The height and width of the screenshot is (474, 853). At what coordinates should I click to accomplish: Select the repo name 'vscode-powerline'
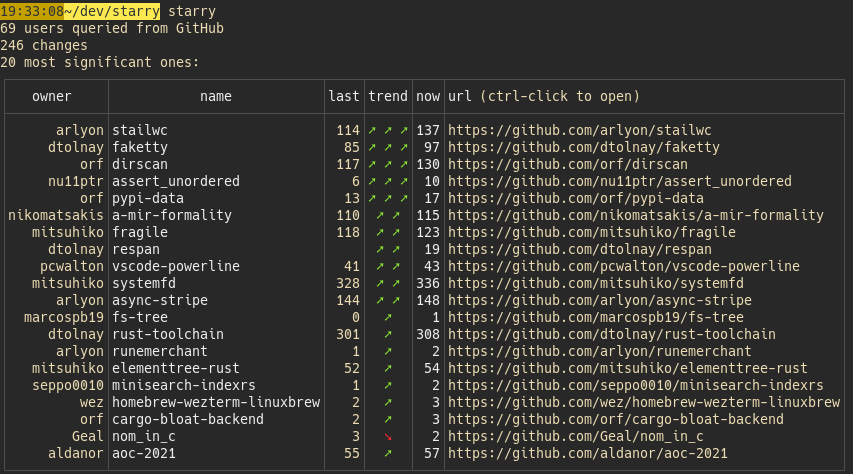coord(176,266)
